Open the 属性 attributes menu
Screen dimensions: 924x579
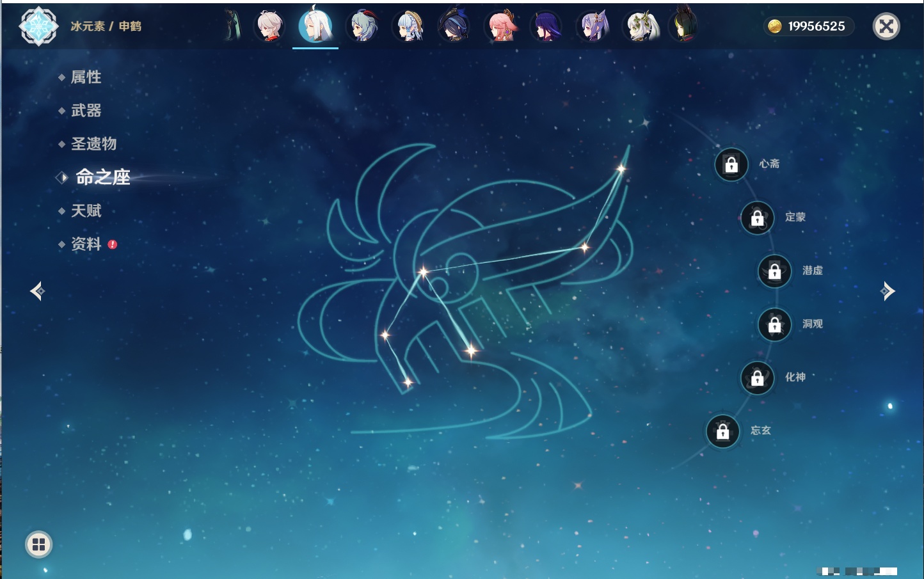coord(86,77)
